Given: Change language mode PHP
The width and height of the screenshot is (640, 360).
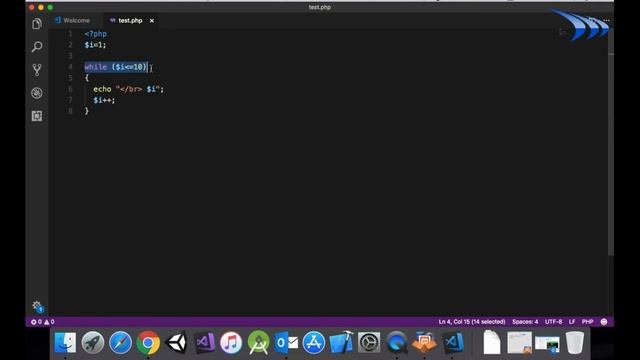Looking at the screenshot, I should click(587, 322).
